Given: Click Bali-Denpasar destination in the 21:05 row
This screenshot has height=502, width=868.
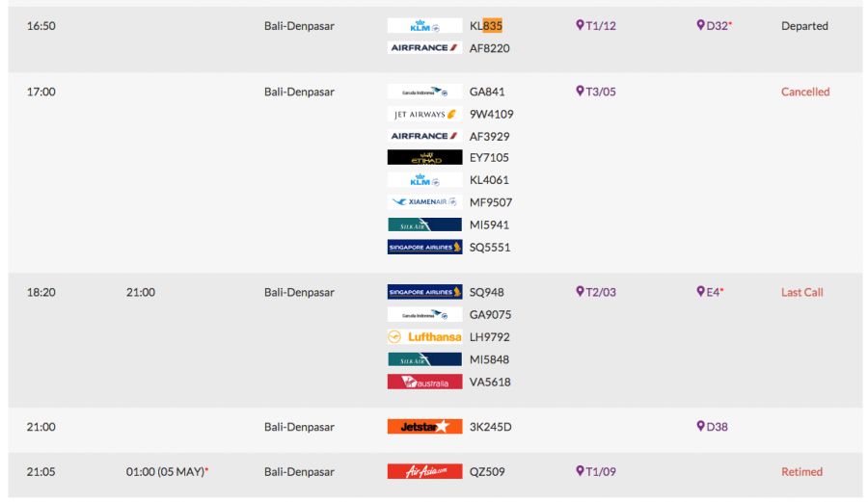Looking at the screenshot, I should pos(299,471).
